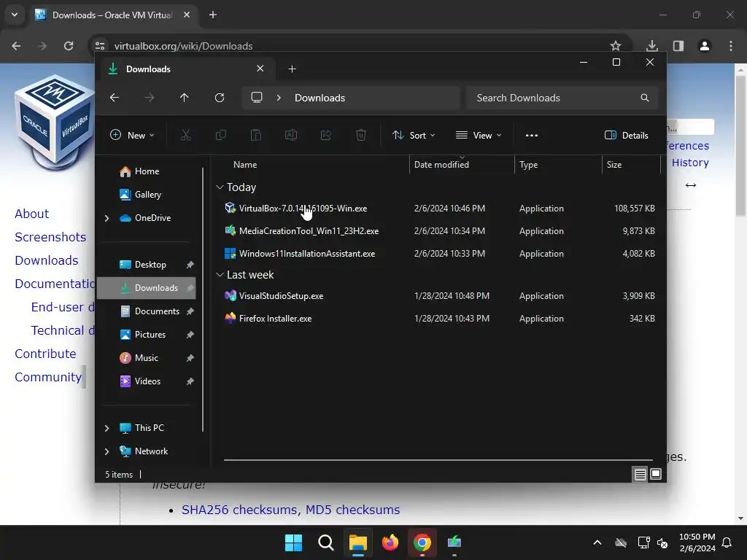The width and height of the screenshot is (747, 560).
Task: Click breadcrumb chevron before Downloads
Action: point(279,98)
